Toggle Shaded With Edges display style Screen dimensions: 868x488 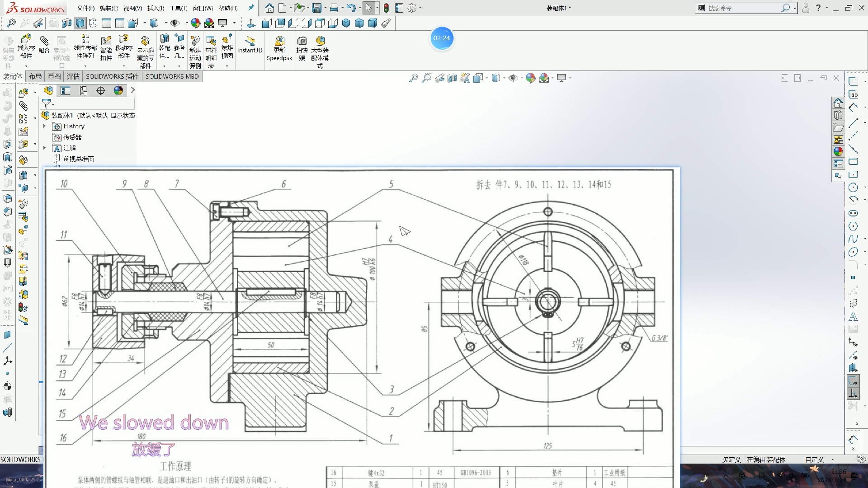coord(80,23)
